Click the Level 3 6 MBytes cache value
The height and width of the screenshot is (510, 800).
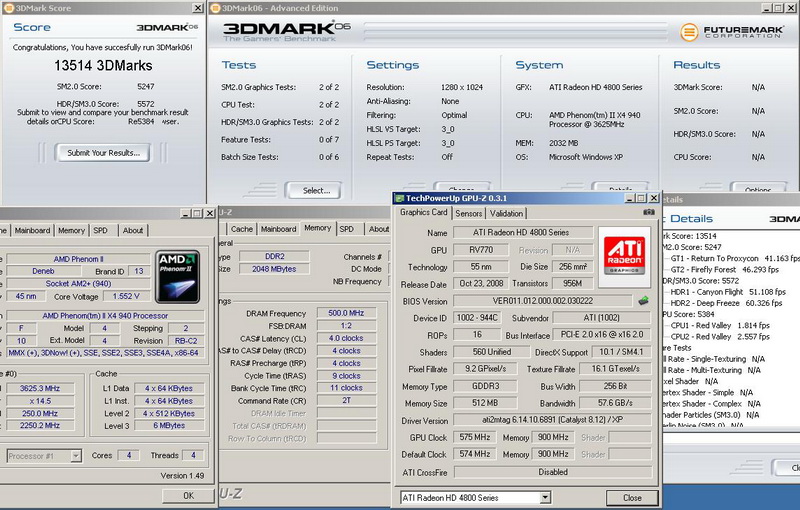169,426
